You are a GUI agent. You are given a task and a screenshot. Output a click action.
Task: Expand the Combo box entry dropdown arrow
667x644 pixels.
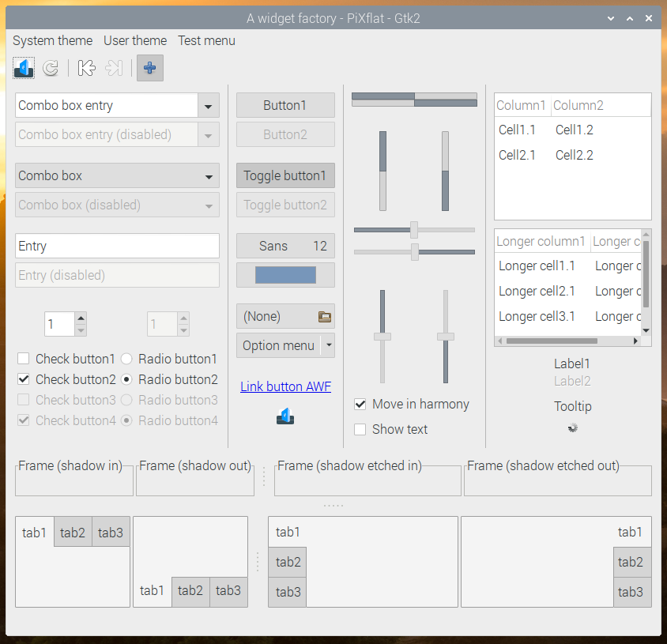pyautogui.click(x=208, y=105)
